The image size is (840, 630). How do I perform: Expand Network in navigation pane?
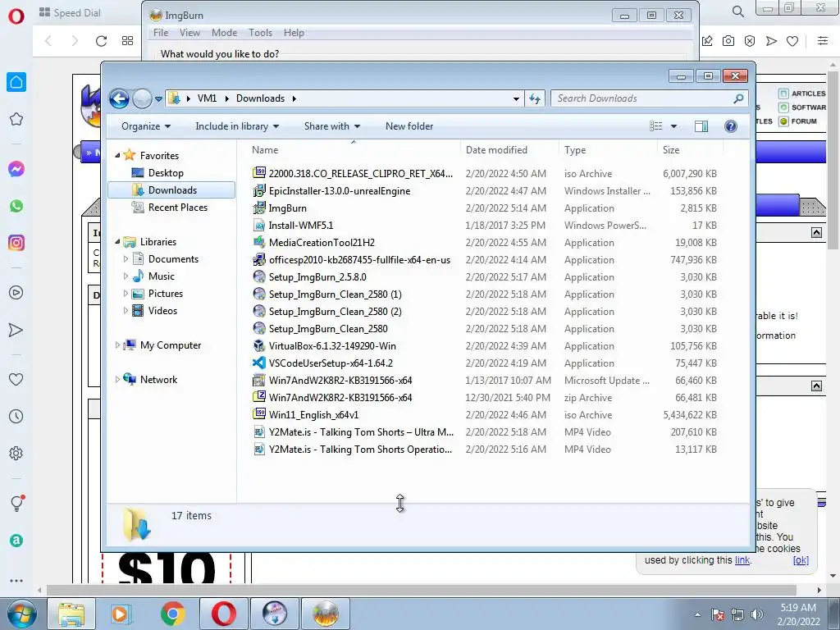tap(117, 379)
